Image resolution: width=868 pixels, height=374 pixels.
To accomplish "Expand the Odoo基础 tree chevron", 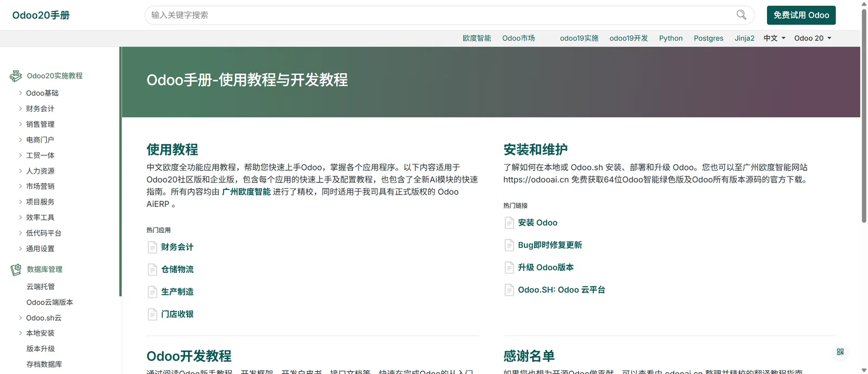I will click(x=21, y=93).
